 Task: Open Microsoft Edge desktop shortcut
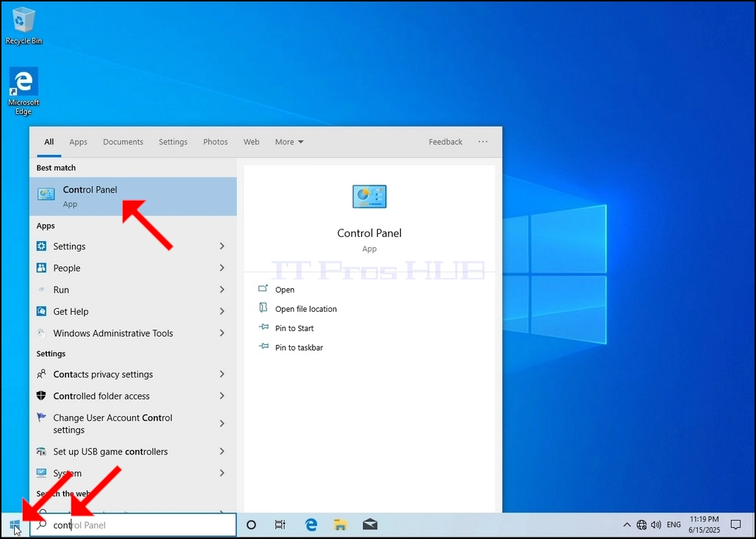(x=23, y=92)
